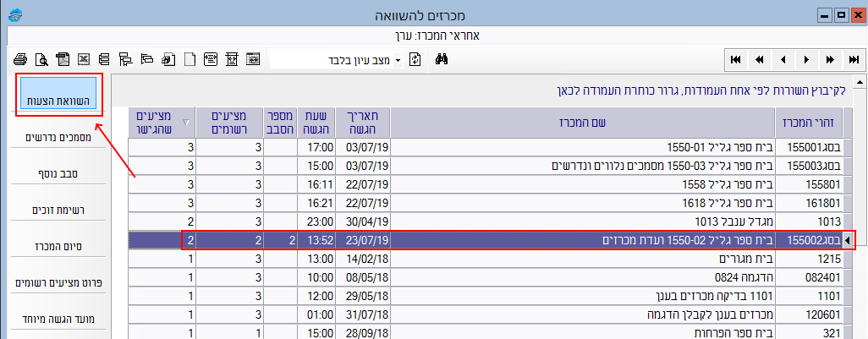Click the binoculars search icon
The height and width of the screenshot is (339, 868).
(441, 59)
